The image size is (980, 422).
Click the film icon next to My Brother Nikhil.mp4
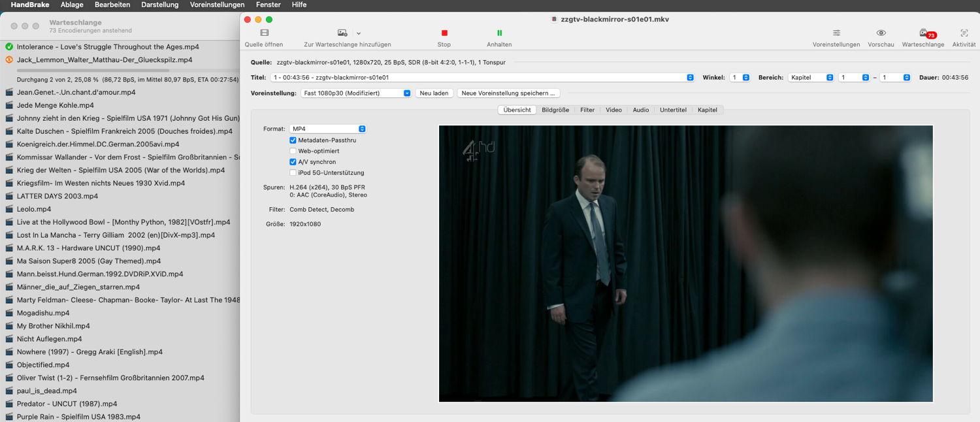[9, 326]
